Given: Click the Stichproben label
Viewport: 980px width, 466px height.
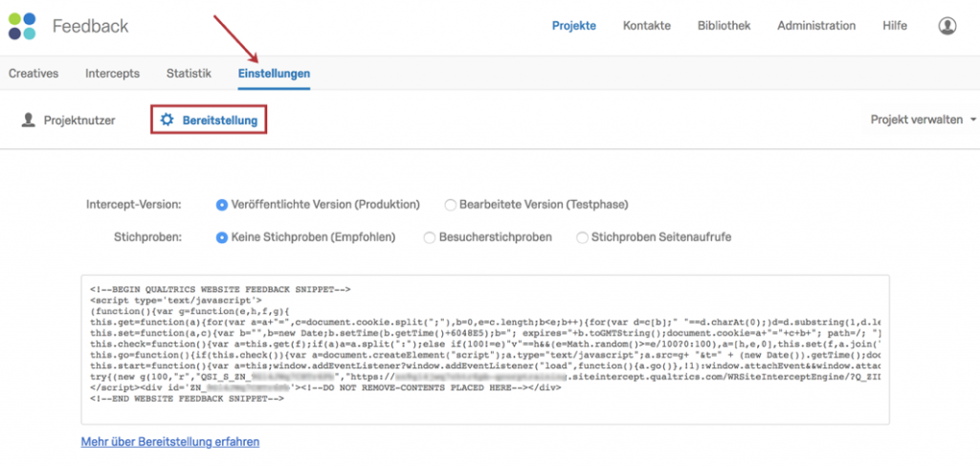Looking at the screenshot, I should coord(147,237).
